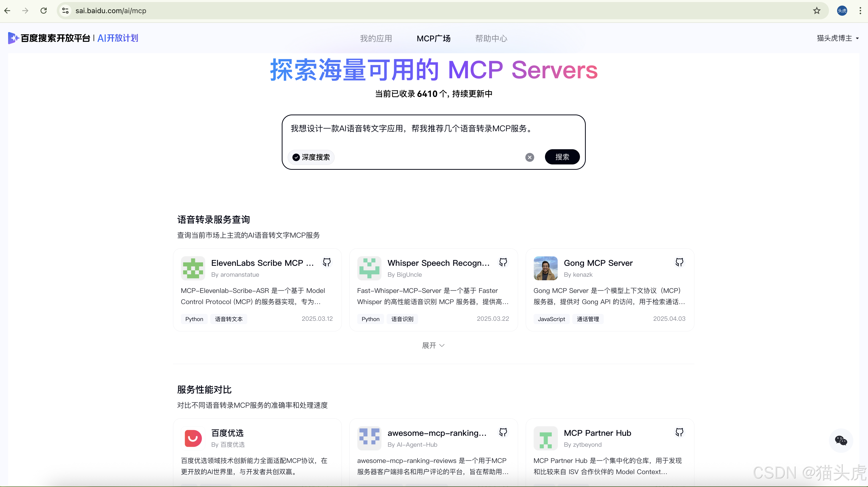Expand results with 展开 chevron
This screenshot has width=868, height=487.
tap(433, 345)
